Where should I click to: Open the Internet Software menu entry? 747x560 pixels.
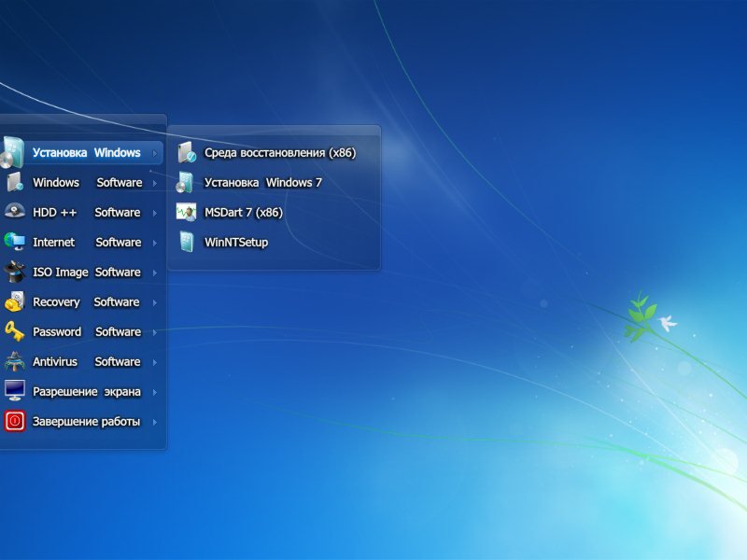81,243
